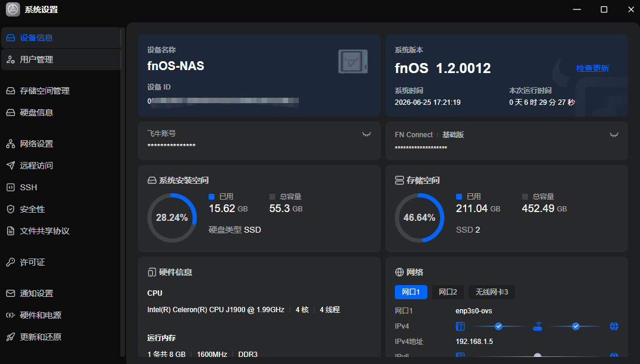Click the 硬件和电源 power icon
Image resolution: width=640 pixels, height=364 pixels.
click(11, 315)
